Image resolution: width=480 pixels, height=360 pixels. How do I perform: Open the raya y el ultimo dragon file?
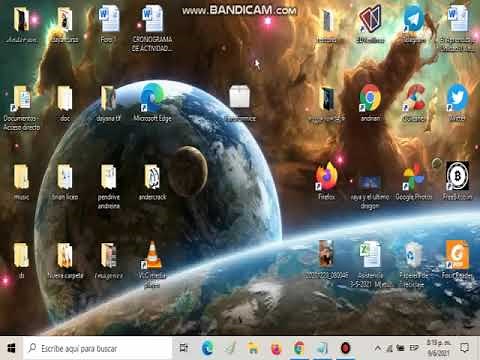[x=370, y=183]
